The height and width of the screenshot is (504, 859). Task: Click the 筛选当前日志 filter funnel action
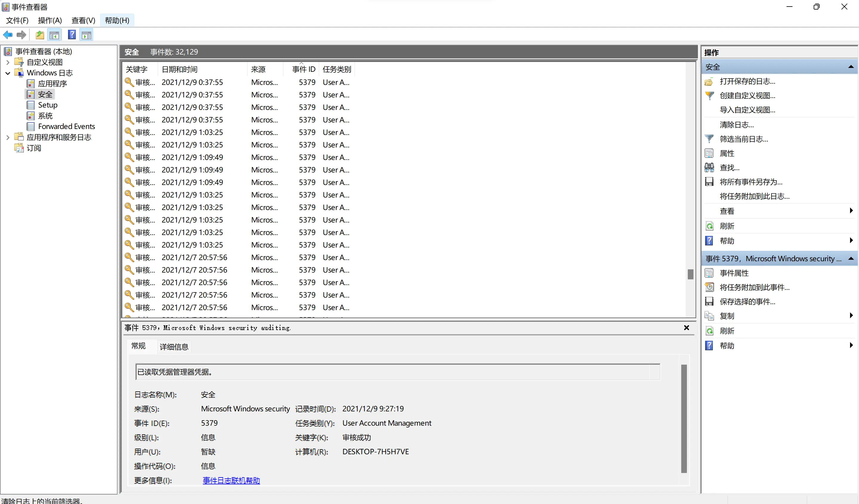coord(744,139)
